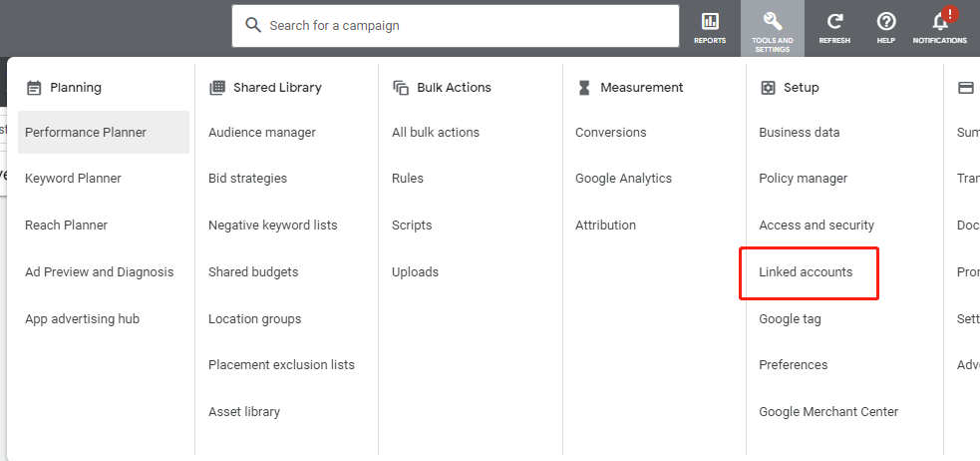Open the Help question mark icon
Viewport: 980px width, 461px height.
885,21
